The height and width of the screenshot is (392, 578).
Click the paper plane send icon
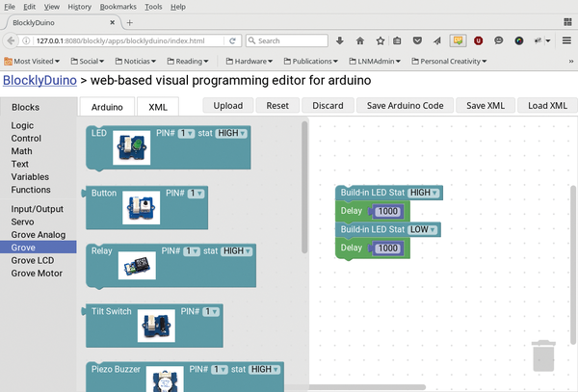[x=437, y=40]
